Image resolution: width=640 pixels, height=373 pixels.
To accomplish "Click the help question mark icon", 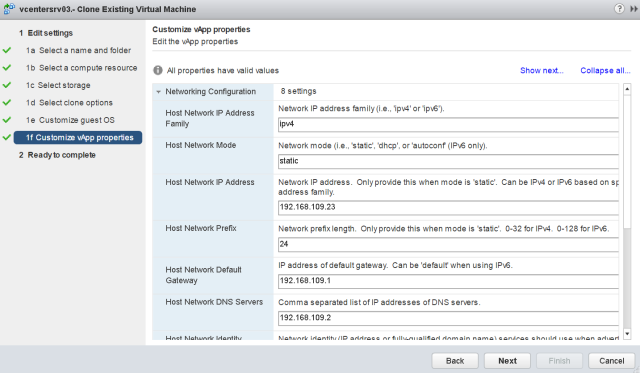I will (x=619, y=9).
